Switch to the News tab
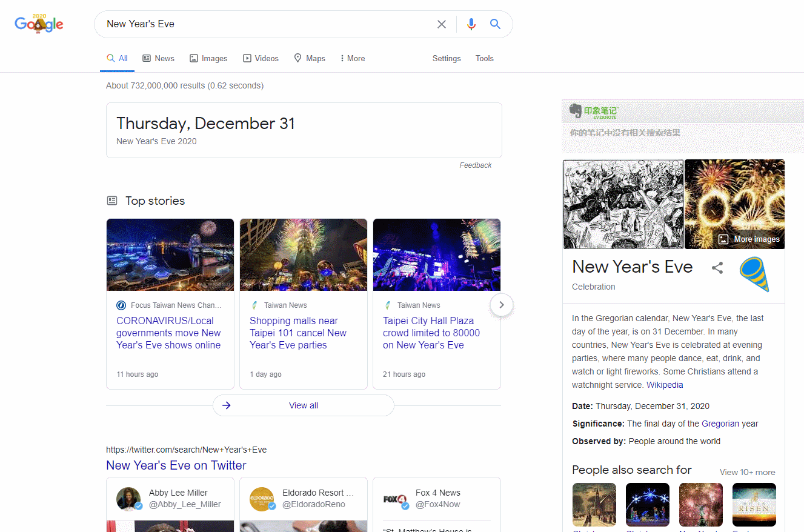 coord(159,59)
